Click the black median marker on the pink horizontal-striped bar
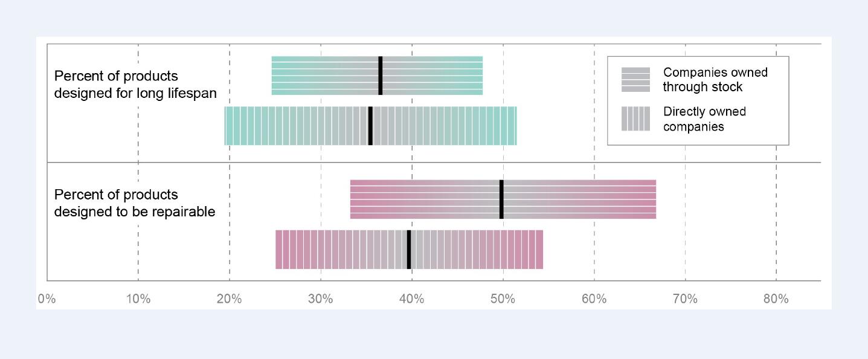Viewport: 868px width, 359px height. [x=501, y=199]
